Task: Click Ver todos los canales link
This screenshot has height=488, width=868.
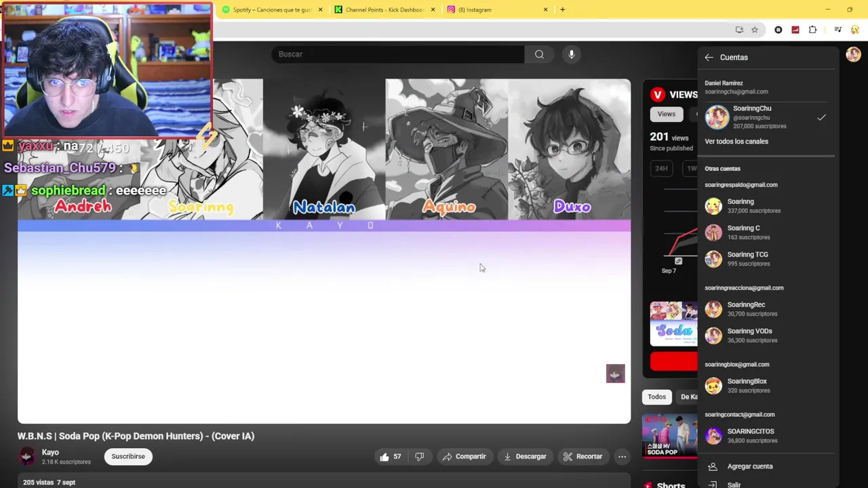Action: (736, 142)
